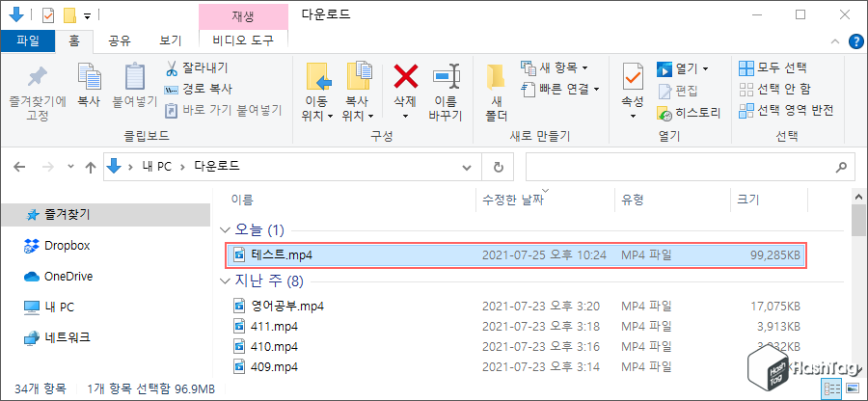Click the Move to (이동 위치) icon
Screen dimensions: 868x401
click(x=318, y=77)
